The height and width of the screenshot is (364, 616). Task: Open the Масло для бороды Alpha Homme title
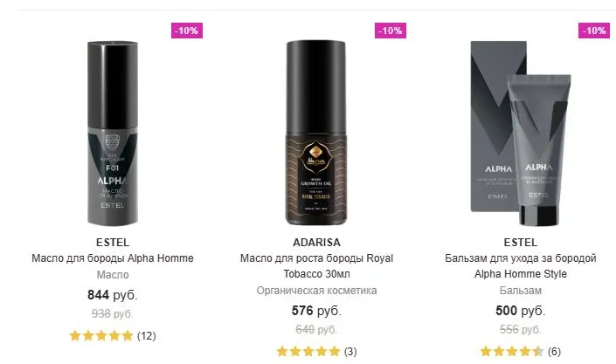(113, 258)
